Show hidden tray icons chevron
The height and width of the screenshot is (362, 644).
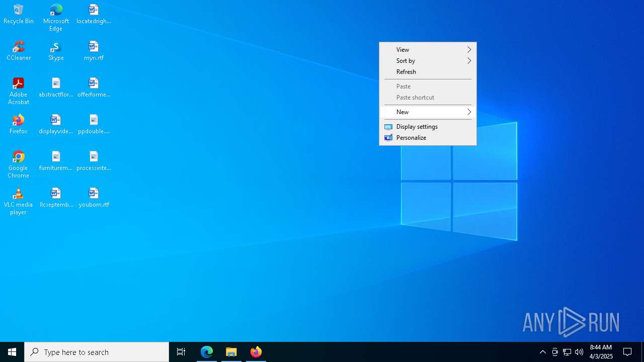pyautogui.click(x=542, y=352)
